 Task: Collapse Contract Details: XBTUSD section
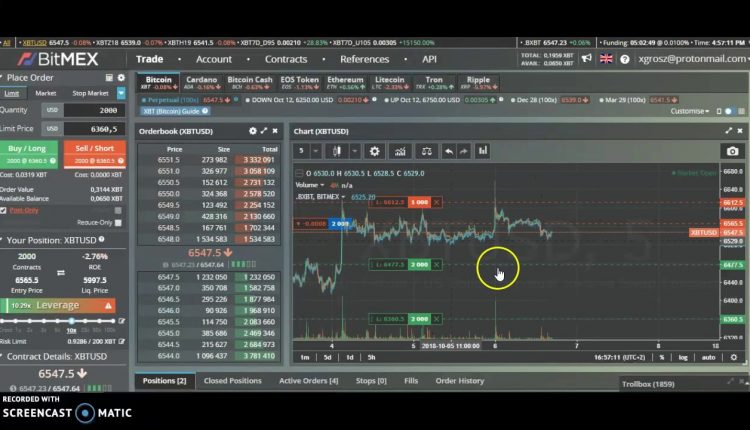(x=2, y=356)
